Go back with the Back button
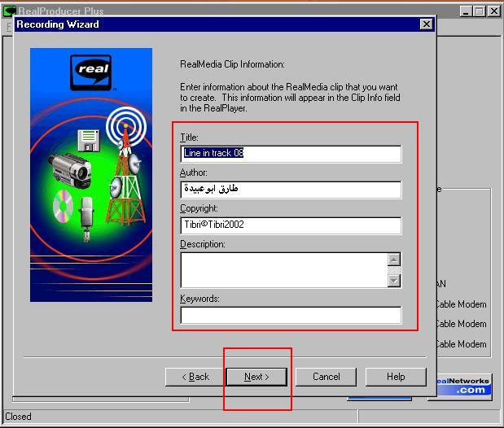 tap(195, 377)
